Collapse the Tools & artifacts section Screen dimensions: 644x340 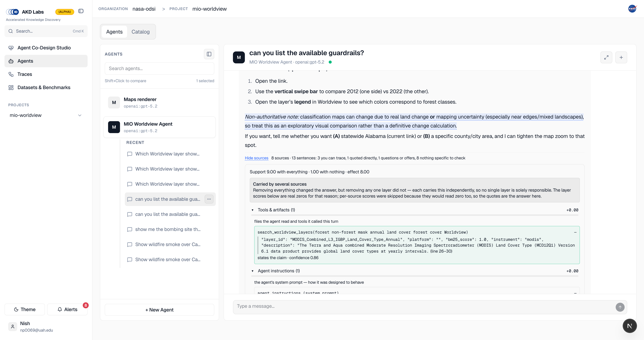(x=252, y=210)
